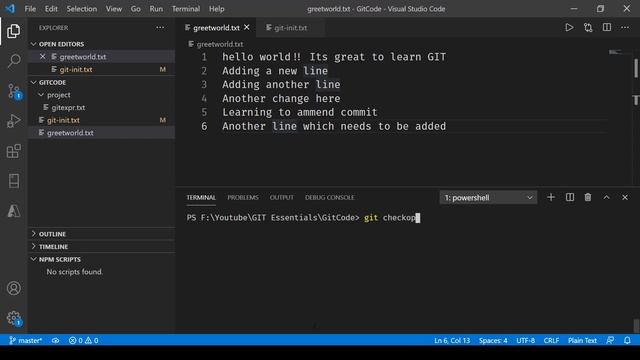Change the UTF-8 file encoding
Image resolution: width=640 pixels, height=360 pixels.
click(x=525, y=340)
